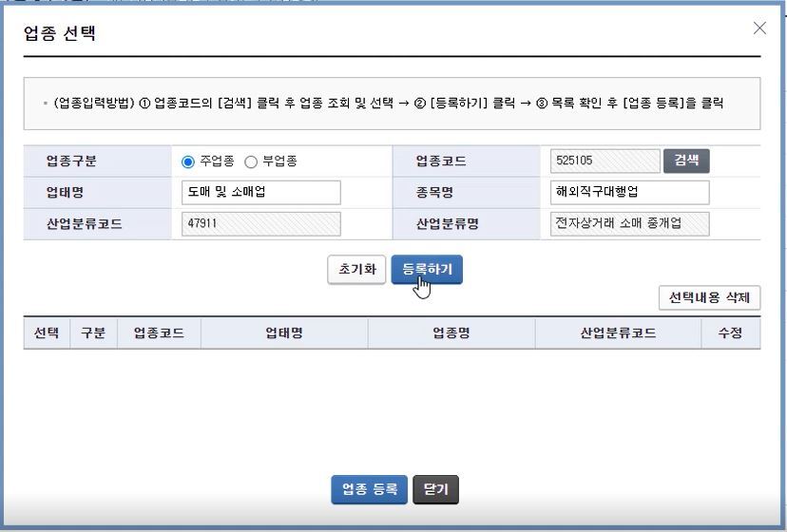
Task: Click the 종목명 field with 해외직구대행업
Action: [629, 192]
